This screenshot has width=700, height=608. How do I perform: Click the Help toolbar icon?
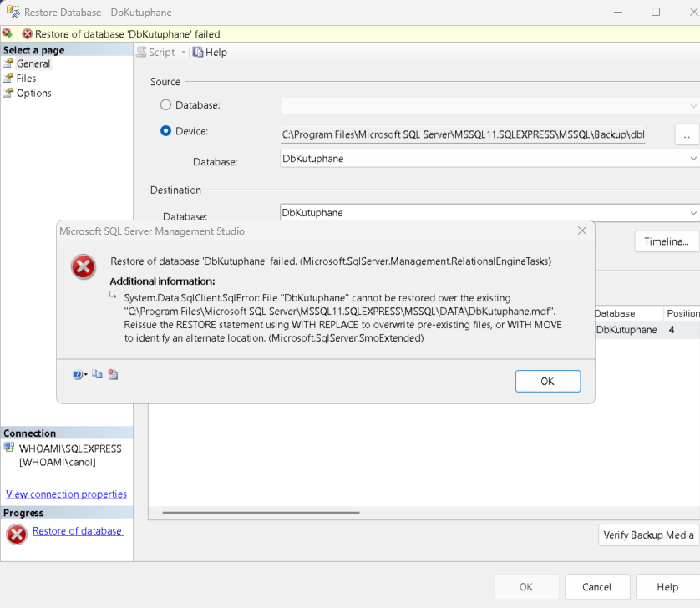198,53
